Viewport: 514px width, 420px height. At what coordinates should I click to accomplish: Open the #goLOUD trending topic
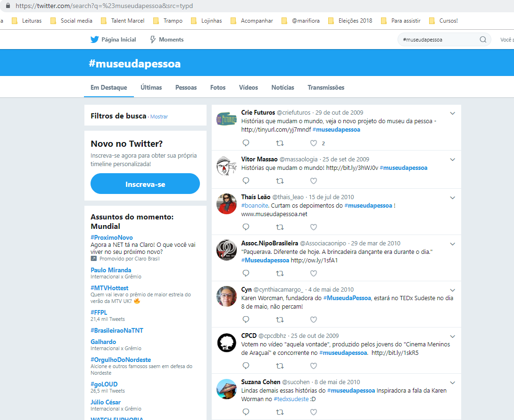pyautogui.click(x=104, y=384)
